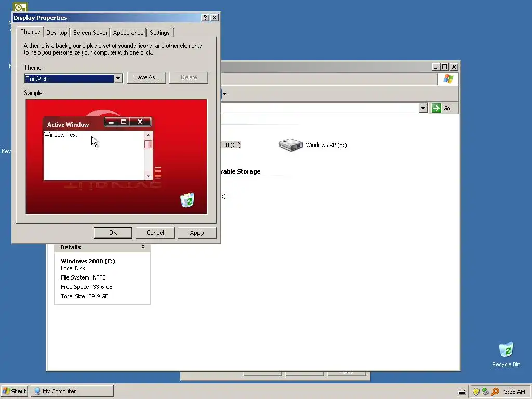This screenshot has width=532, height=399.
Task: Collapse the Details panel chevron
Action: pyautogui.click(x=143, y=247)
